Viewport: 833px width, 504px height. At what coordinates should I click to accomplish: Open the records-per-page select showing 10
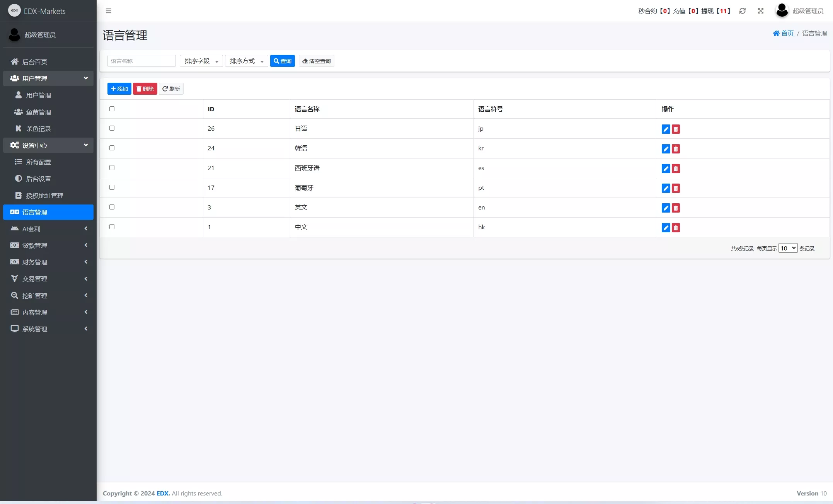point(788,248)
